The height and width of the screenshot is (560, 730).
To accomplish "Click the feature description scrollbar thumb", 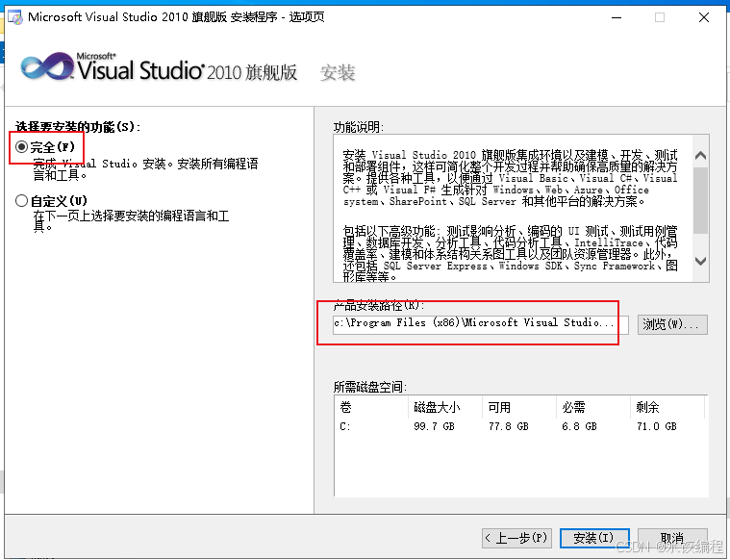I will 700,200.
